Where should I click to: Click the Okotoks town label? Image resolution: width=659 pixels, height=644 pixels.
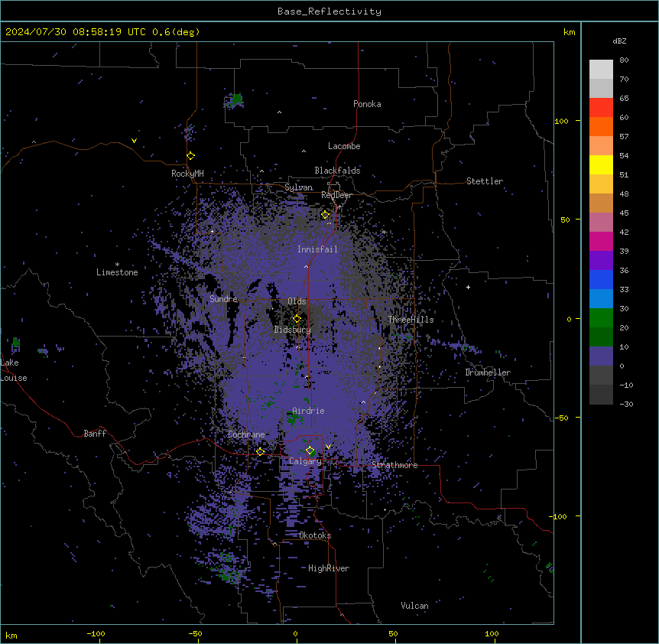[x=315, y=535]
